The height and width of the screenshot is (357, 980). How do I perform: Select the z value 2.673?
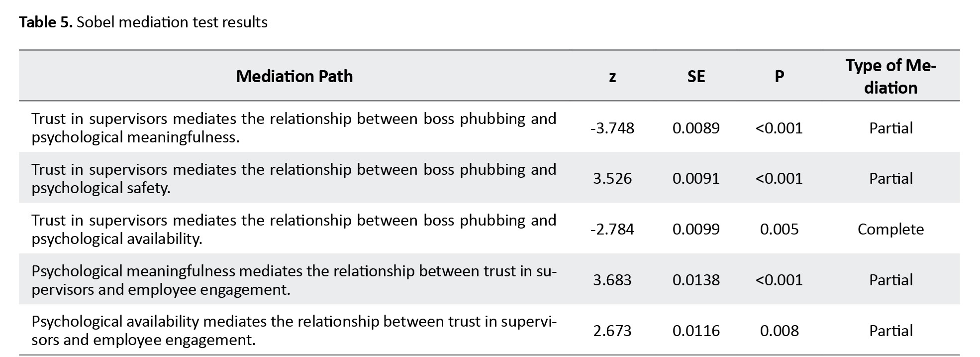pos(612,331)
